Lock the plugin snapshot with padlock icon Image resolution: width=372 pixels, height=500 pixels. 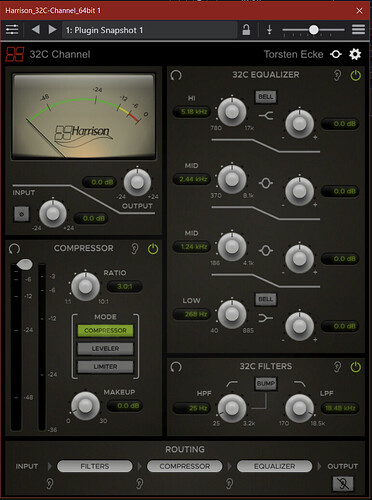click(x=246, y=30)
